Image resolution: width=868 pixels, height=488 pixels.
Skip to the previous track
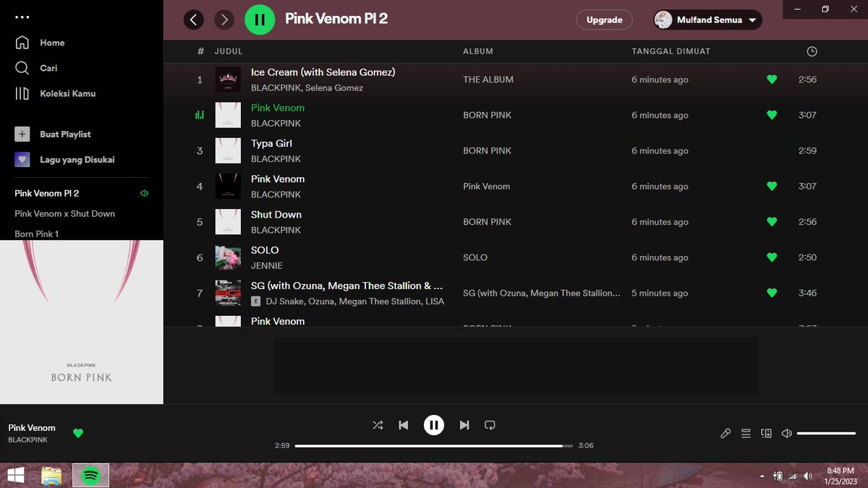tap(404, 425)
